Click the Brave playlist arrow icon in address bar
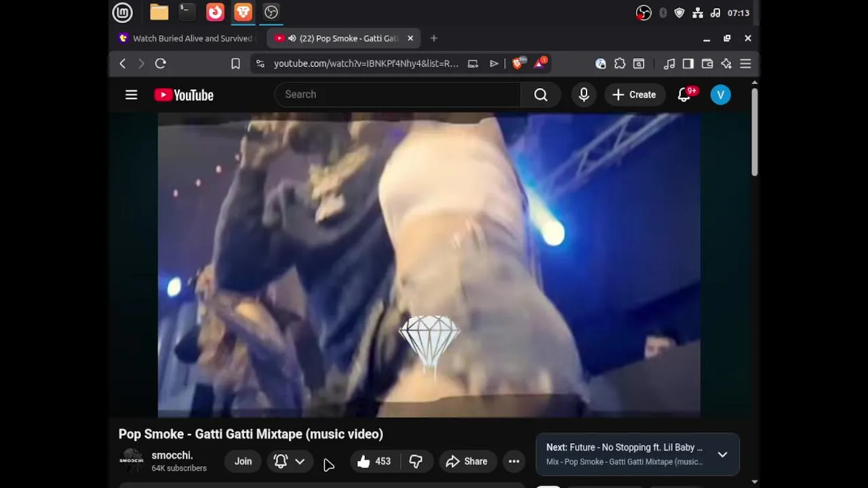The image size is (868, 488). point(494,64)
